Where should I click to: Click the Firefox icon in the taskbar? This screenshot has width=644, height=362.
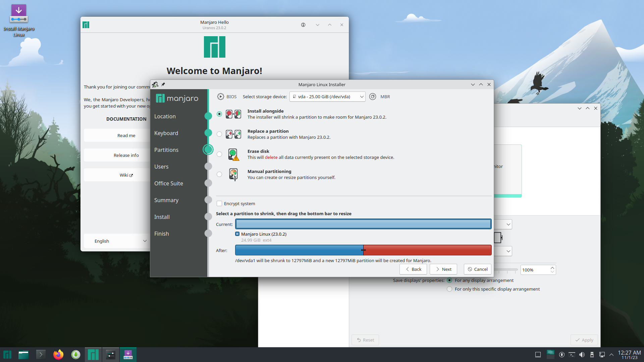pos(58,355)
